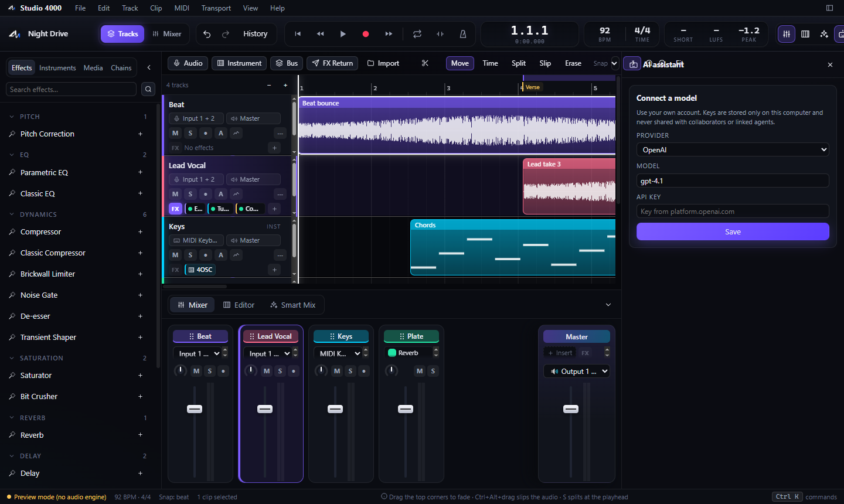The width and height of the screenshot is (844, 504).
Task: Solo the Keys channel in the mixer
Action: (x=350, y=371)
